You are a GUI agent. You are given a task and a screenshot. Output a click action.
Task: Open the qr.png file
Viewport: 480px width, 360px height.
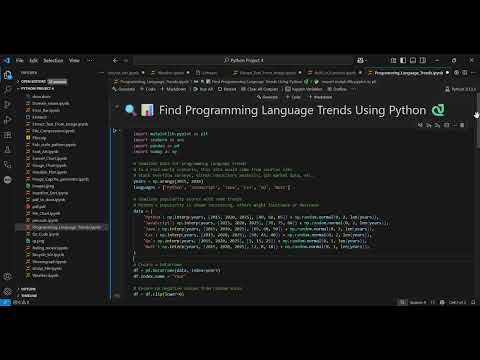click(38, 241)
